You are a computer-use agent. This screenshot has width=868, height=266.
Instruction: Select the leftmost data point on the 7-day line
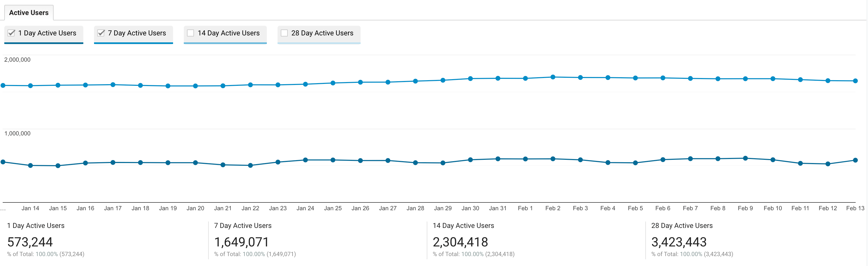tap(3, 85)
